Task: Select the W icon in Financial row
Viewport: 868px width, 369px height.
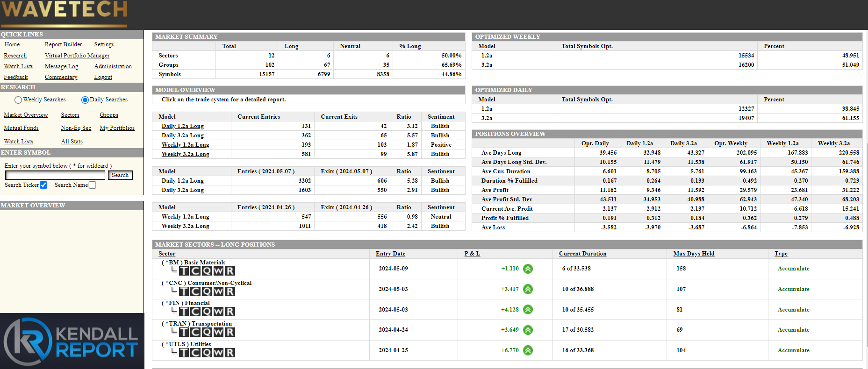Action: click(x=218, y=312)
